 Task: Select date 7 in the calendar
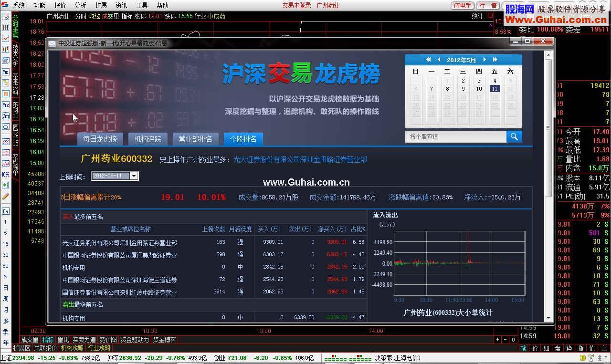[432, 89]
